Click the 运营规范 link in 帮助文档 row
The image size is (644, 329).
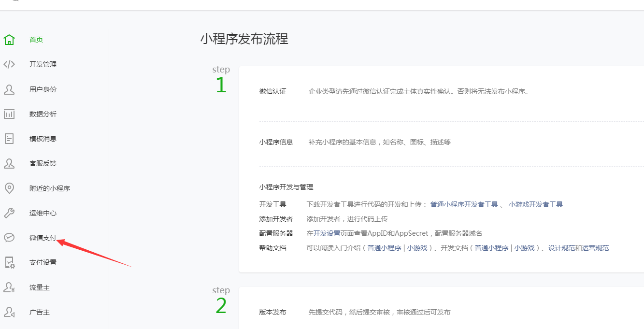tap(595, 248)
